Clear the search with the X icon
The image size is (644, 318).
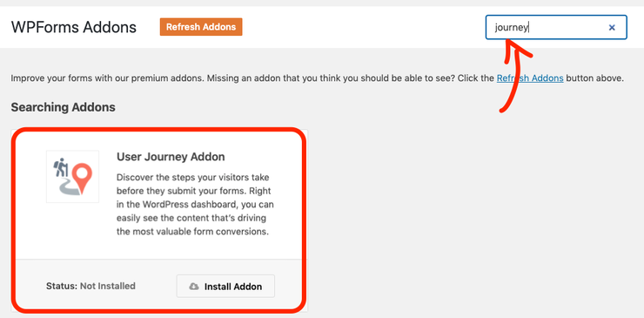coord(612,27)
